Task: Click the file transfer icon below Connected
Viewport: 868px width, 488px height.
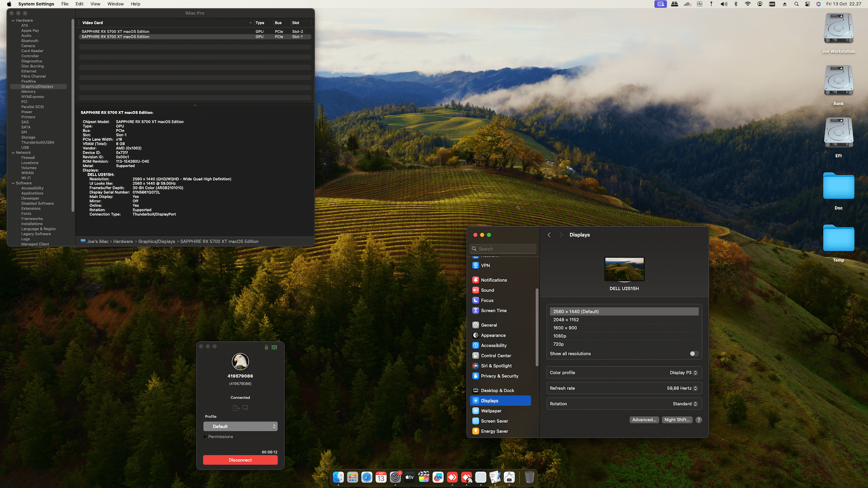Action: 236,408
